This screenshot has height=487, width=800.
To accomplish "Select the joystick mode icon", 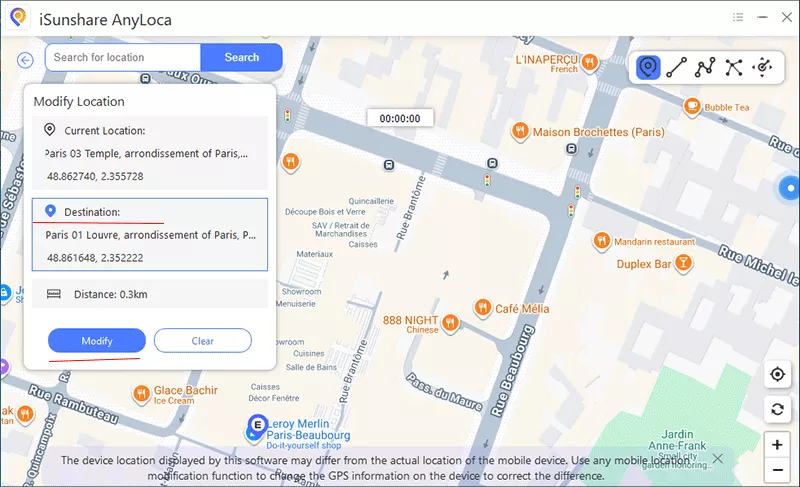I will click(x=763, y=67).
